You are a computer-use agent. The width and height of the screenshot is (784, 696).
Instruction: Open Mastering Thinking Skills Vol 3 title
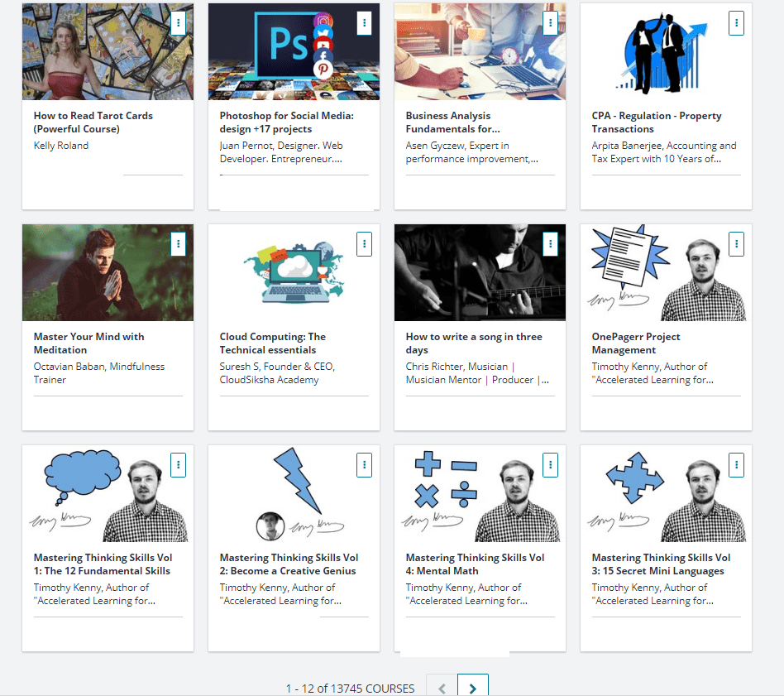pyautogui.click(x=661, y=564)
